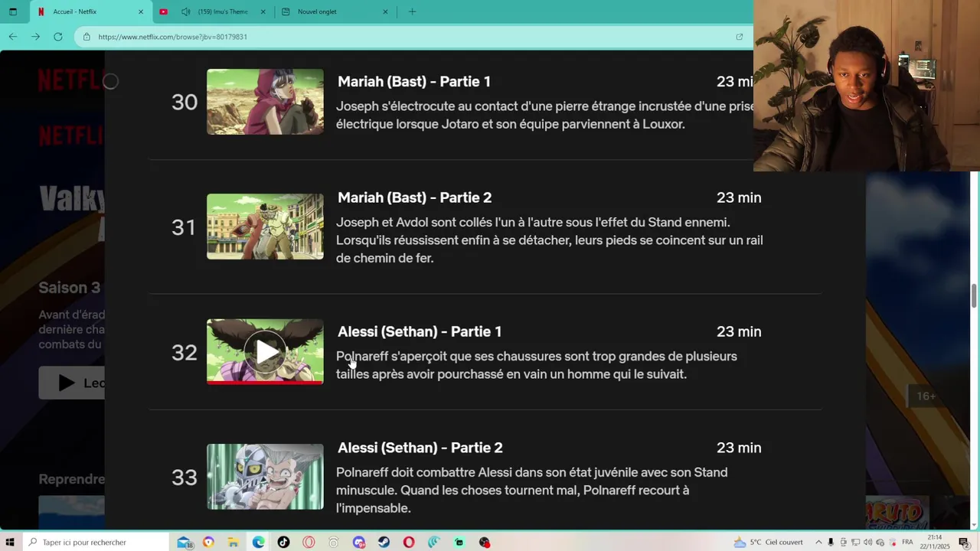980x551 pixels.
Task: Open the Windows notification center
Action: 963,542
